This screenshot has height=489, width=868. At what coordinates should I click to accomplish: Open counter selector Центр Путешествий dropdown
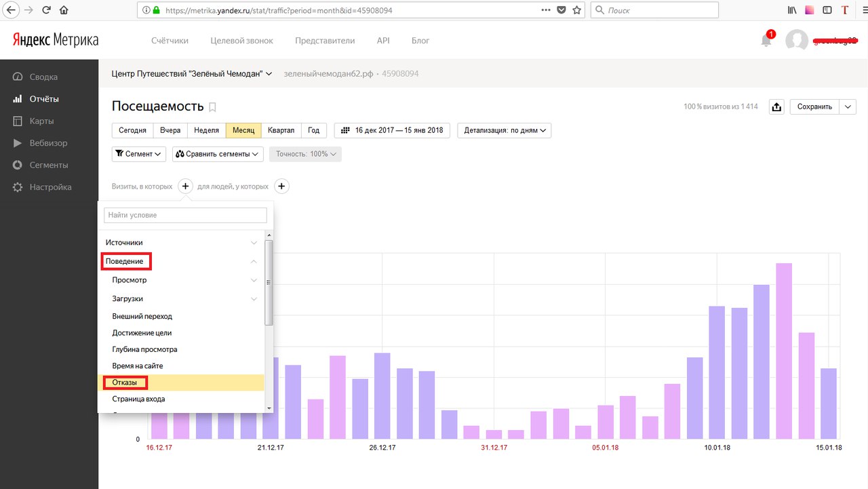pos(191,73)
